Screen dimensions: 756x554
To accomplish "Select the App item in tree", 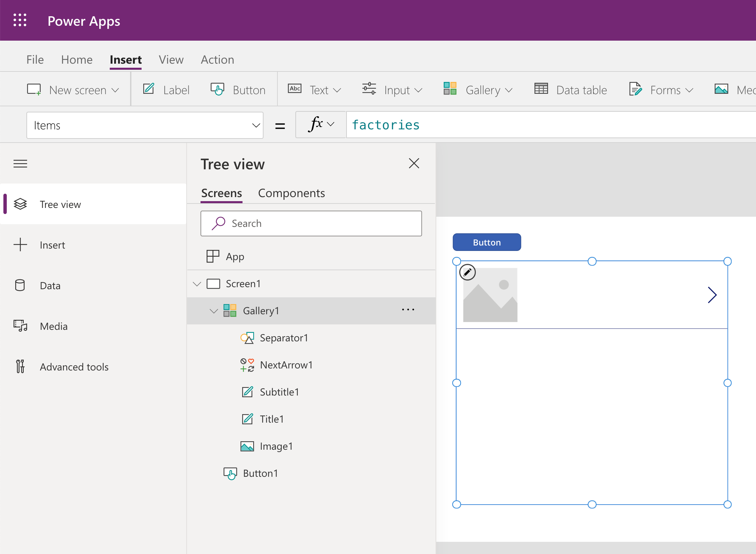I will [x=311, y=256].
